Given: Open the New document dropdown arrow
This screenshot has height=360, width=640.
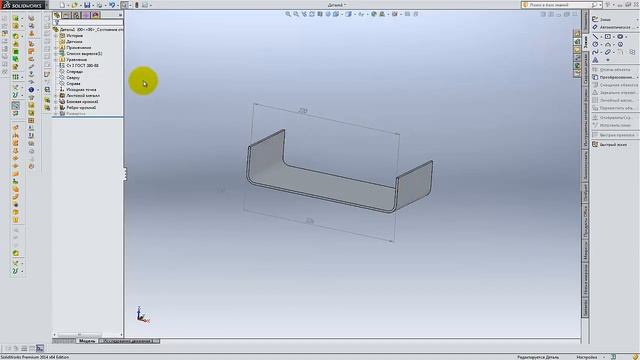Looking at the screenshot, I should point(68,5).
